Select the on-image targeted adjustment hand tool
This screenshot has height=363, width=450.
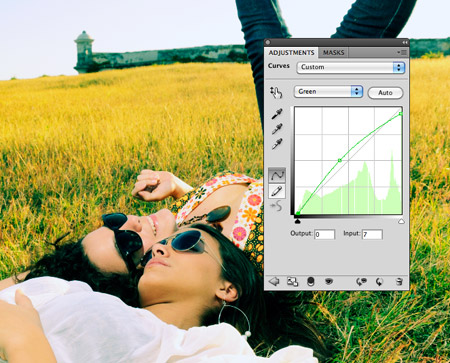tap(276, 92)
